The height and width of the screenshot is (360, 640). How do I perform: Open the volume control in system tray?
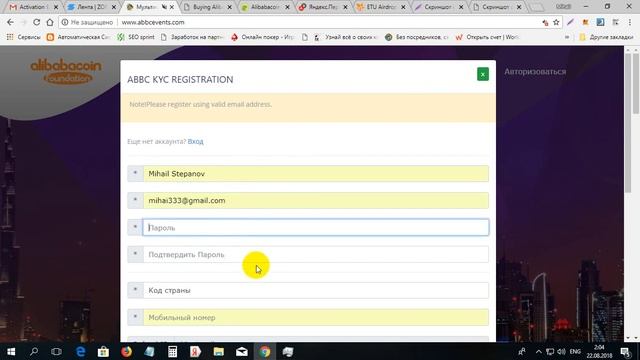pyautogui.click(x=562, y=352)
